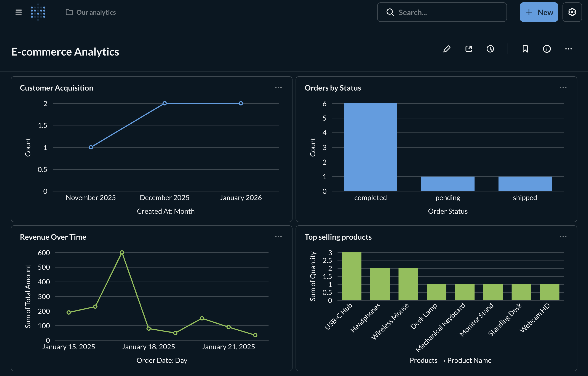Select the December 2025 point on Customer Acquisition
The image size is (588, 376).
tap(164, 103)
